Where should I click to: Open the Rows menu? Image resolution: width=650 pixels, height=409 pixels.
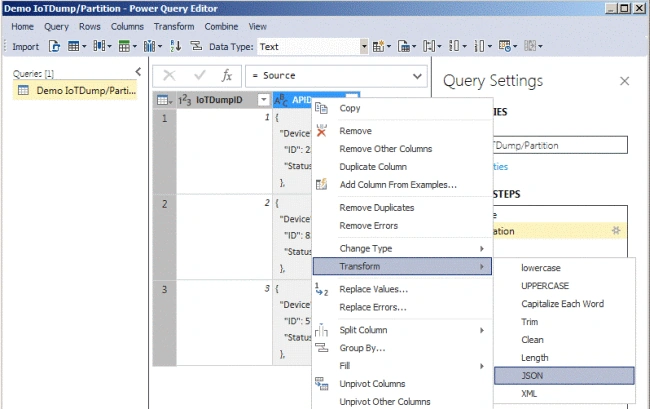click(90, 27)
